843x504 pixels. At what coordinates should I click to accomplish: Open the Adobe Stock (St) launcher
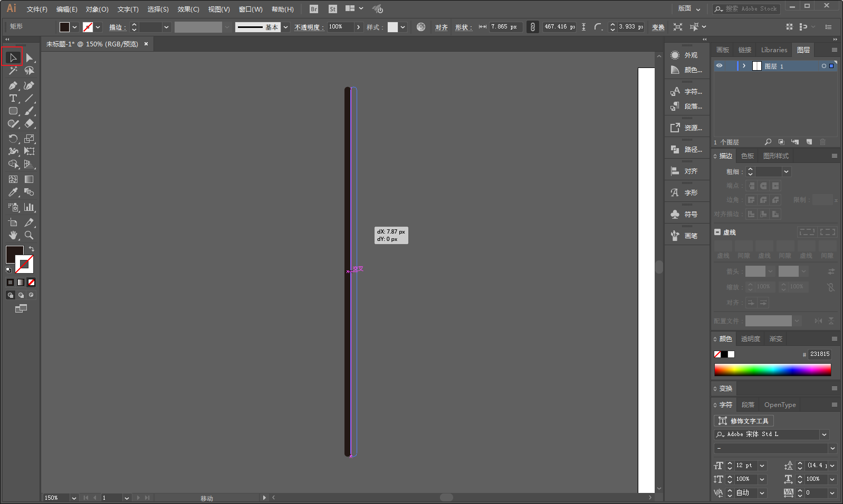(332, 9)
